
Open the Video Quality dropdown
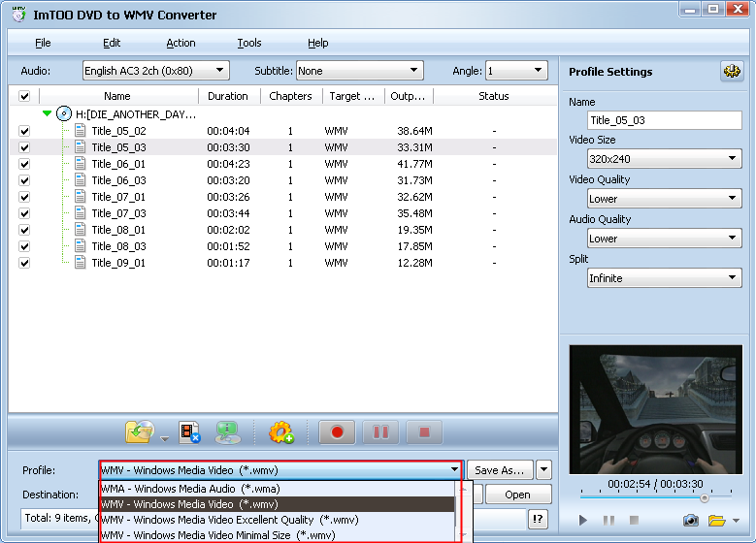(x=665, y=199)
